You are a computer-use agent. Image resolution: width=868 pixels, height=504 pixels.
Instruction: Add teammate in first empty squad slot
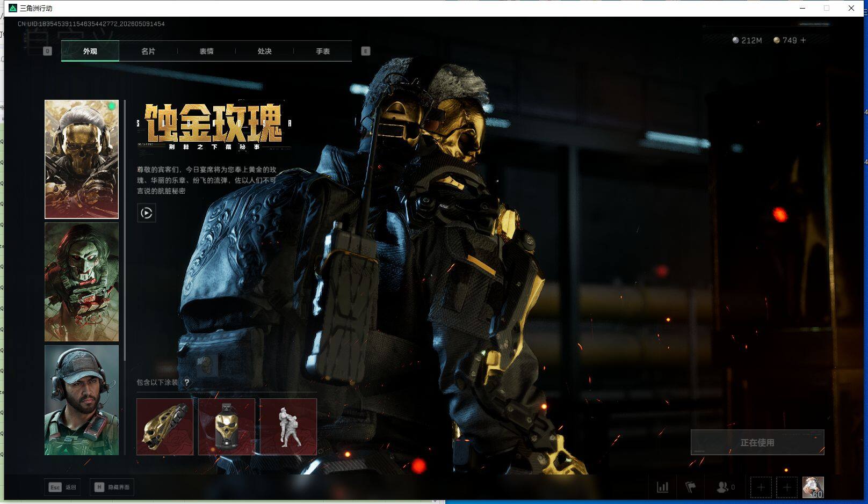(x=761, y=487)
